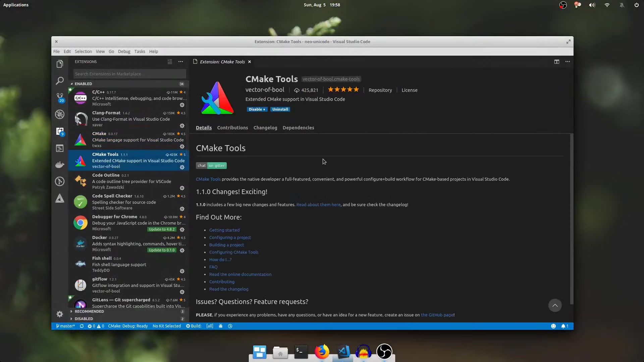Open editor more actions ellipsis
644x362 pixels.
click(x=568, y=62)
